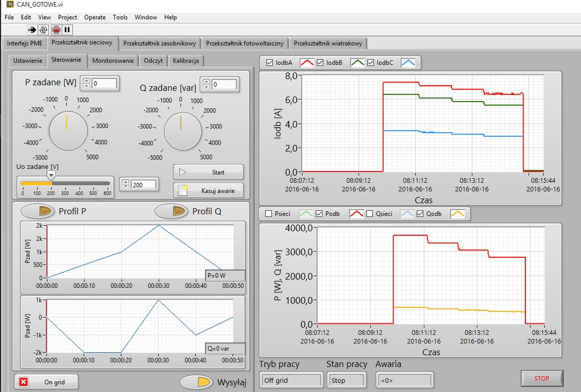Click the Run arrow toolbar icon
The height and width of the screenshot is (392, 581).
click(32, 30)
